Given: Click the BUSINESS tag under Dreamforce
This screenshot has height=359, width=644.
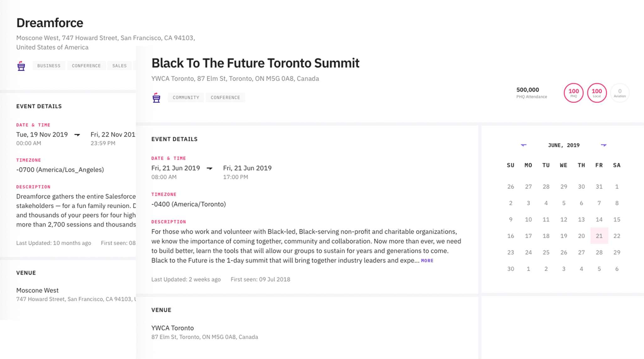Looking at the screenshot, I should (49, 66).
